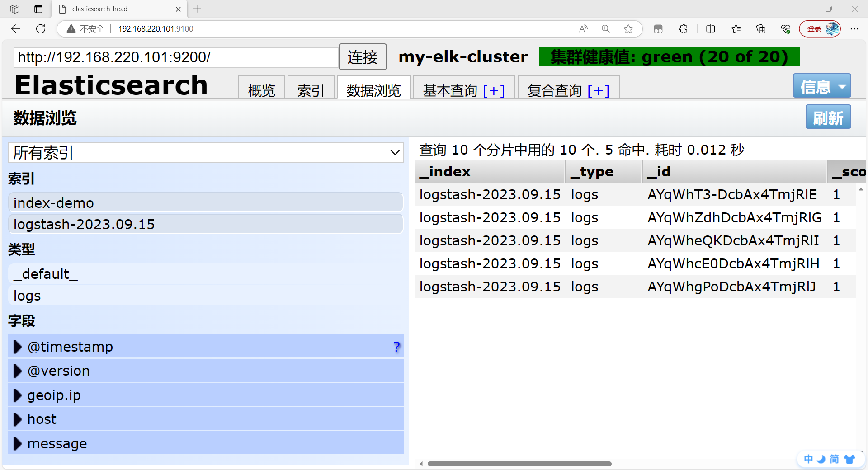868x470 pixels.
Task: Click the IME moon mode icon
Action: [821, 459]
